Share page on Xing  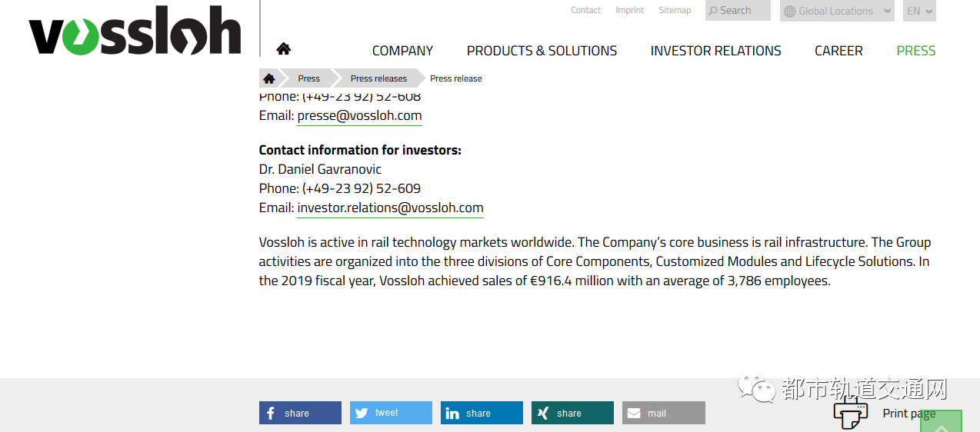[x=572, y=413]
